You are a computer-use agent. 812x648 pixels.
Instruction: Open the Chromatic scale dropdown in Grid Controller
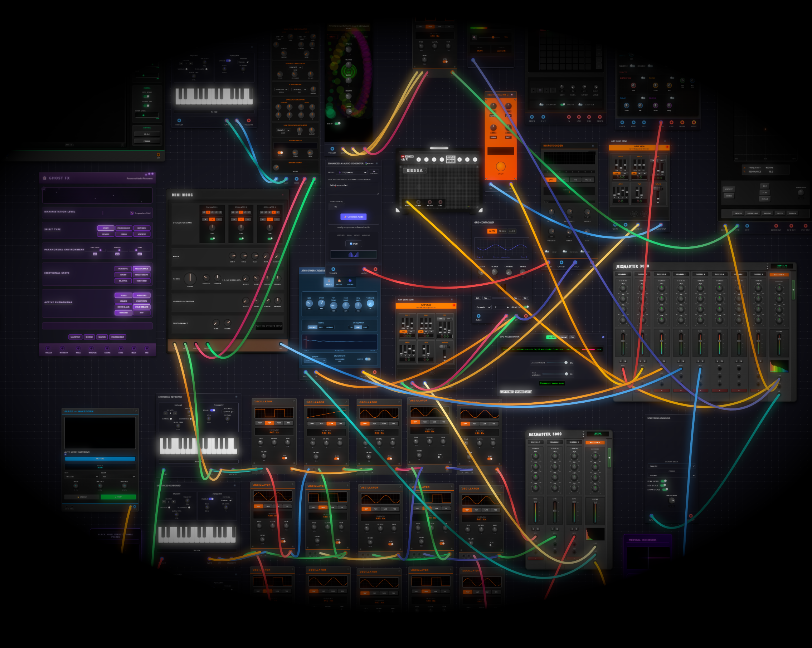[x=483, y=307]
